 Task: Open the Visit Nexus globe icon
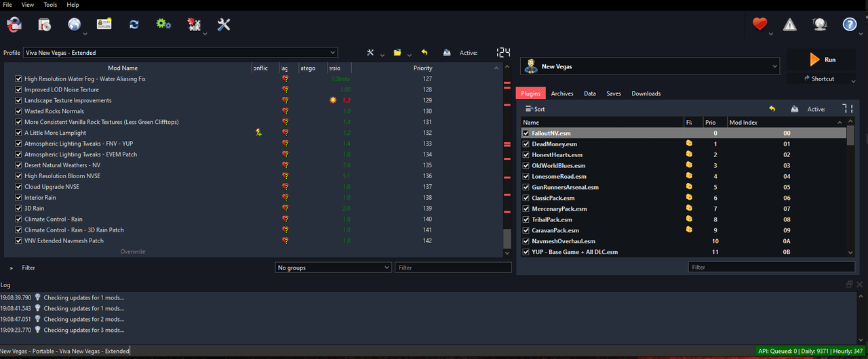click(x=74, y=24)
